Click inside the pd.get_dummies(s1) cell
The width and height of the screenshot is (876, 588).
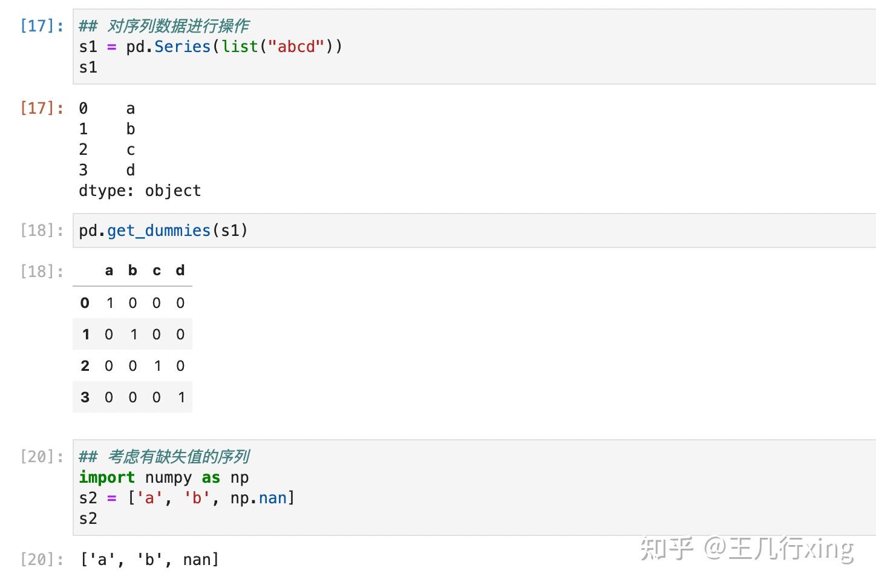pyautogui.click(x=472, y=230)
